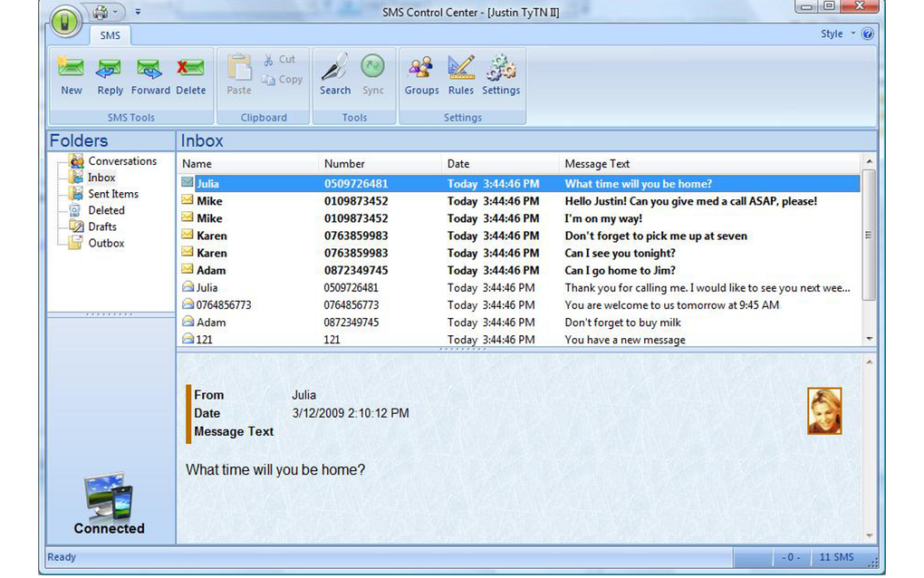Open the Search tool

coord(334,75)
